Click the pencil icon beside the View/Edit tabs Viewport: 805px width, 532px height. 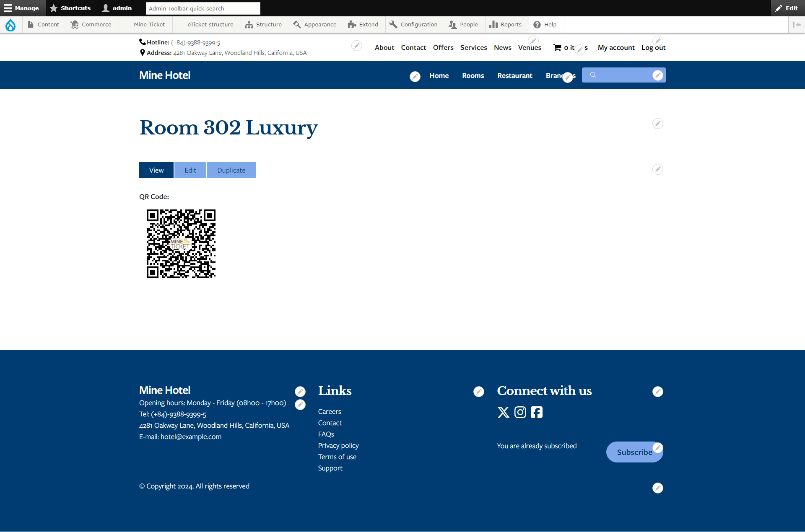[658, 169]
